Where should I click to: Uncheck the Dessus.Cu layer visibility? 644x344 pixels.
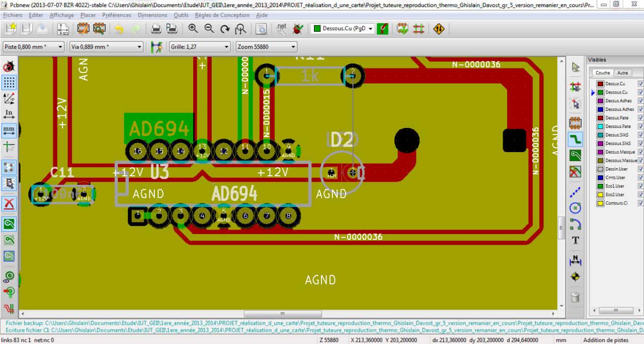click(x=640, y=84)
